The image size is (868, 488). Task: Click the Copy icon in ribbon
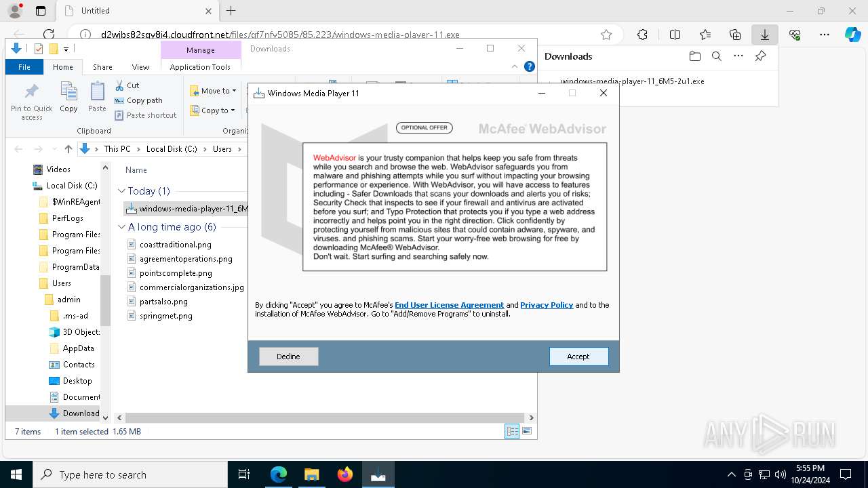coord(68,98)
